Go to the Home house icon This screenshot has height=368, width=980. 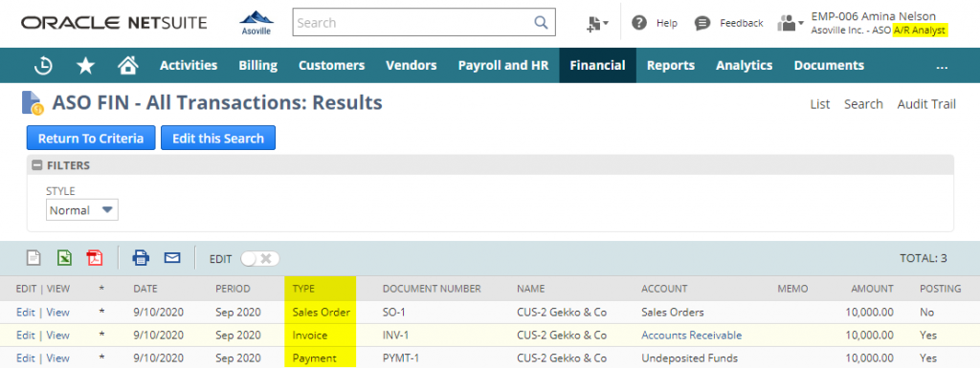(127, 65)
